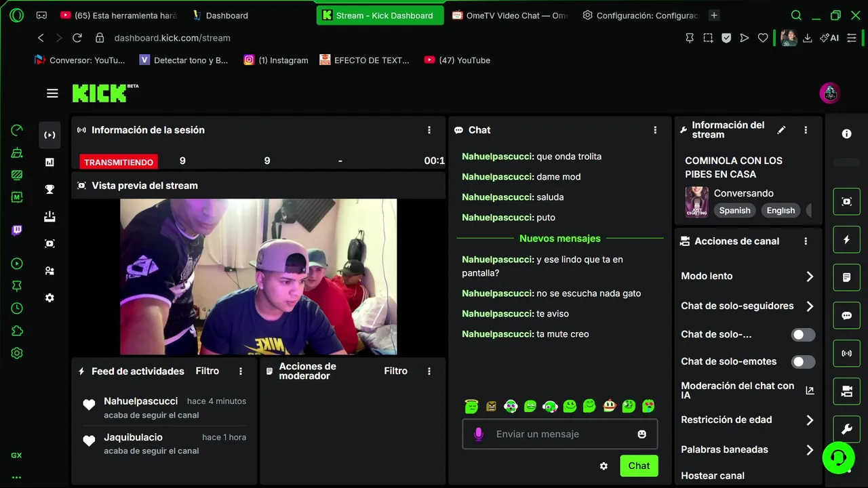868x488 pixels.
Task: Open channel actions three-dot menu
Action: 806,241
